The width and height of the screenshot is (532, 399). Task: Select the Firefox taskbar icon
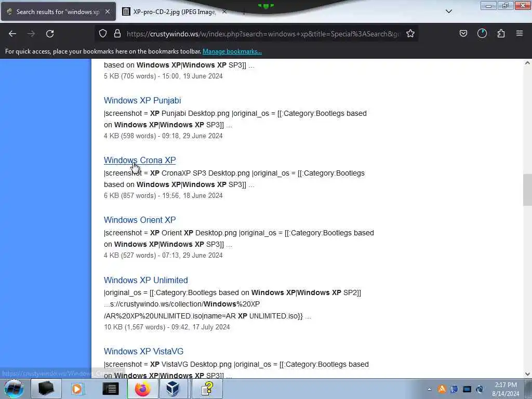click(x=143, y=389)
